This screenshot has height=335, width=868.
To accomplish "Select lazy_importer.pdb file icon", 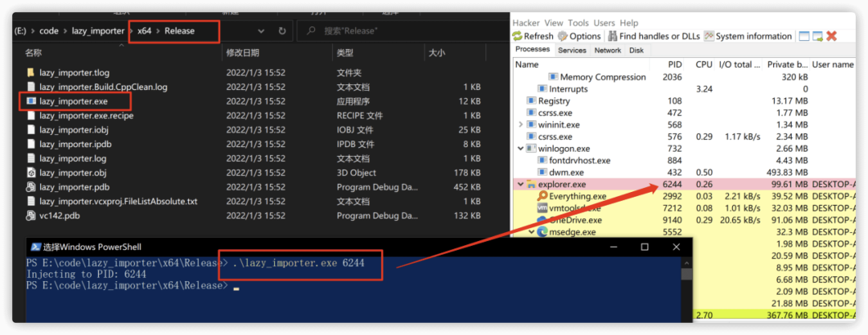I will point(31,187).
